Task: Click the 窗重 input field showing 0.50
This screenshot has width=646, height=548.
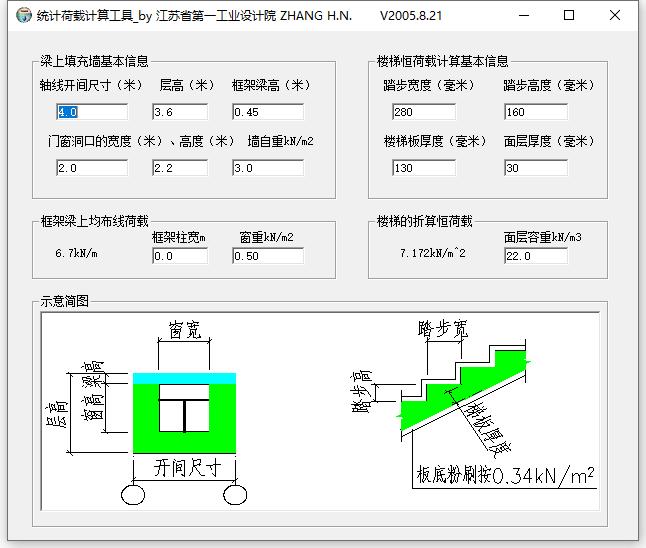Action: coord(268,256)
